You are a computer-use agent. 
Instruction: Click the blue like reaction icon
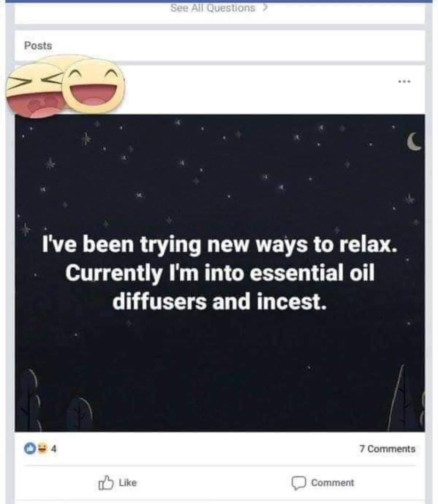[x=30, y=449]
